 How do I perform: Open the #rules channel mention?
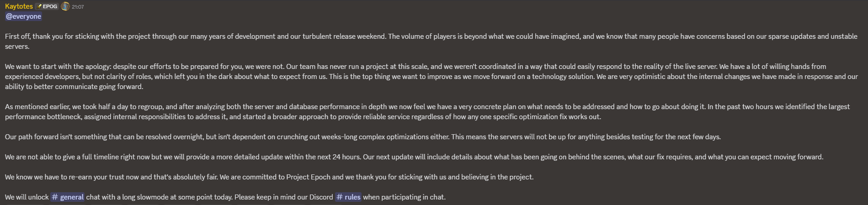(348, 197)
